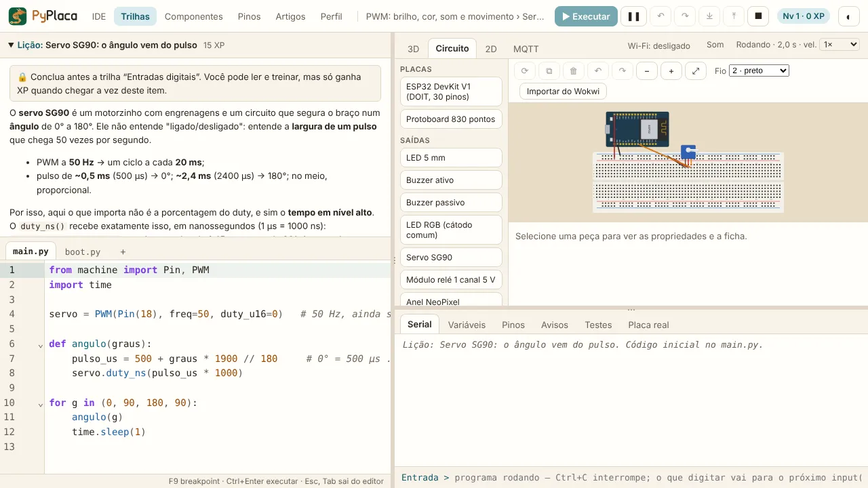Open the MQTT tab
This screenshot has height=488, width=868.
(526, 49)
